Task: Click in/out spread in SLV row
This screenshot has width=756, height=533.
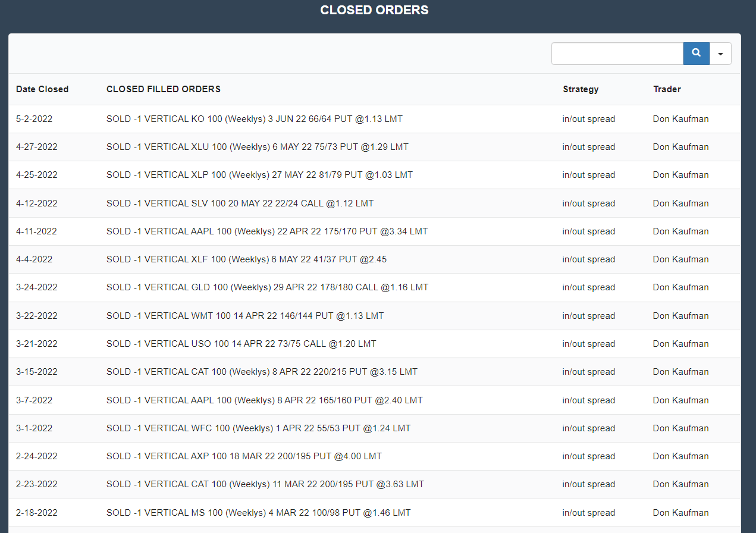Action: 589,203
